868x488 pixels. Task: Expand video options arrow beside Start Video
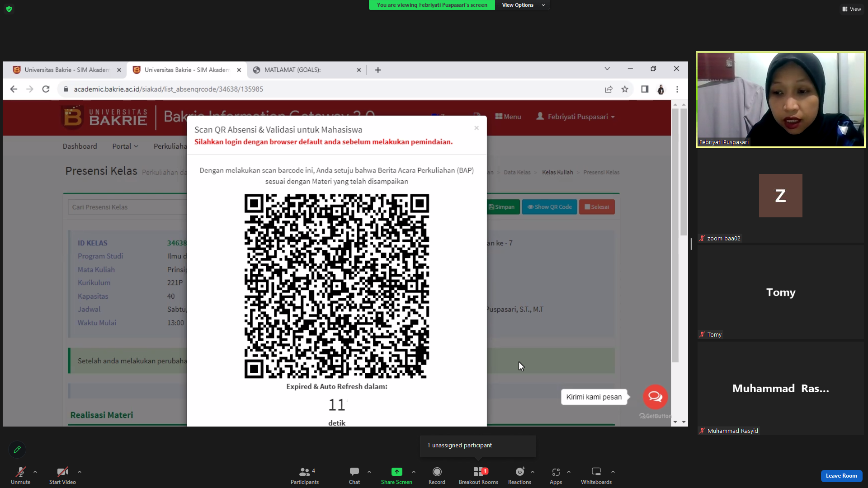pyautogui.click(x=80, y=472)
